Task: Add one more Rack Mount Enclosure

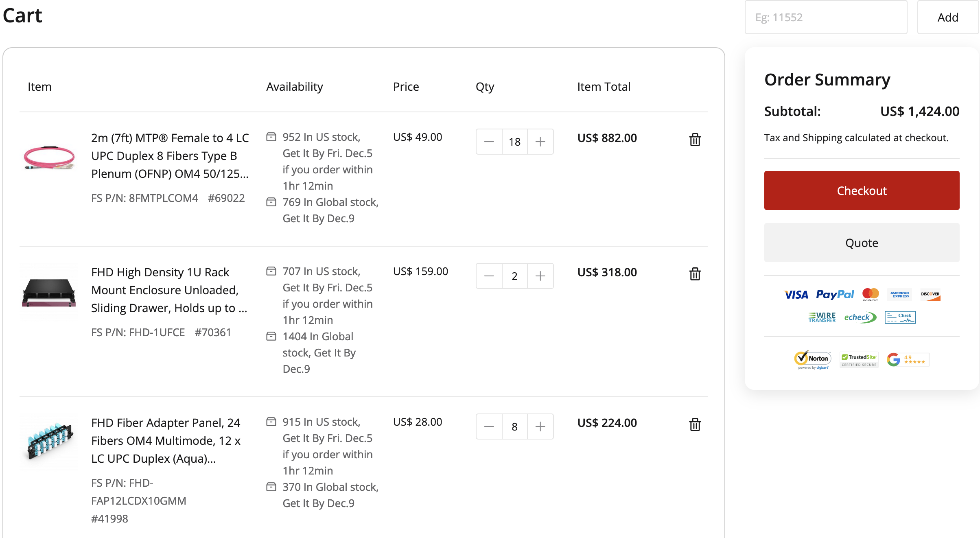Action: 540,276
